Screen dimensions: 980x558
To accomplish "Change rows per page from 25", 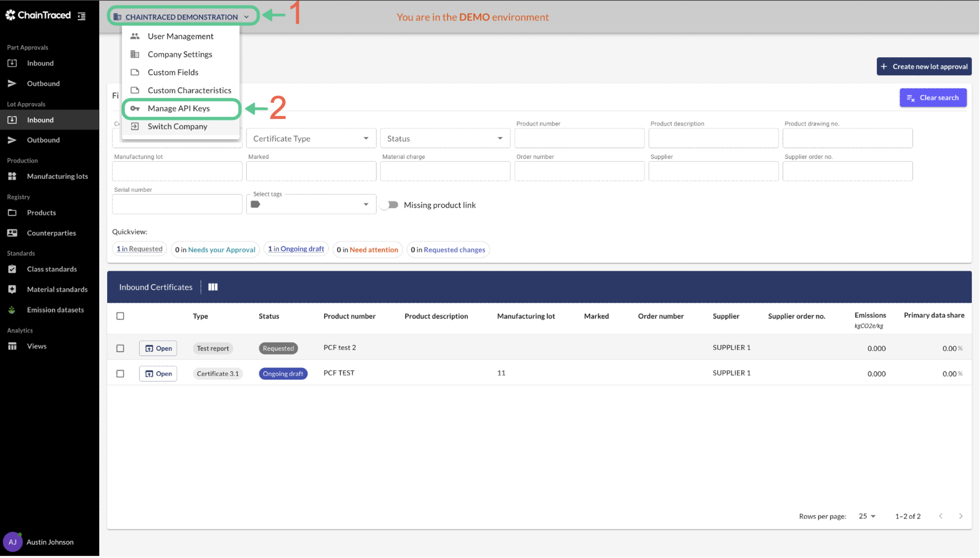I will coord(867,516).
